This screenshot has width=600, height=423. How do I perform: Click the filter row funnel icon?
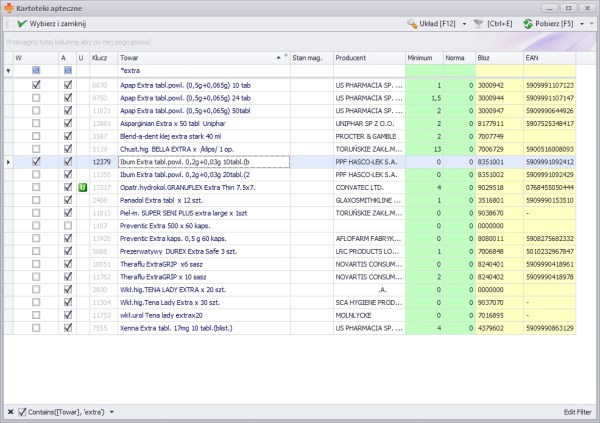(9, 71)
